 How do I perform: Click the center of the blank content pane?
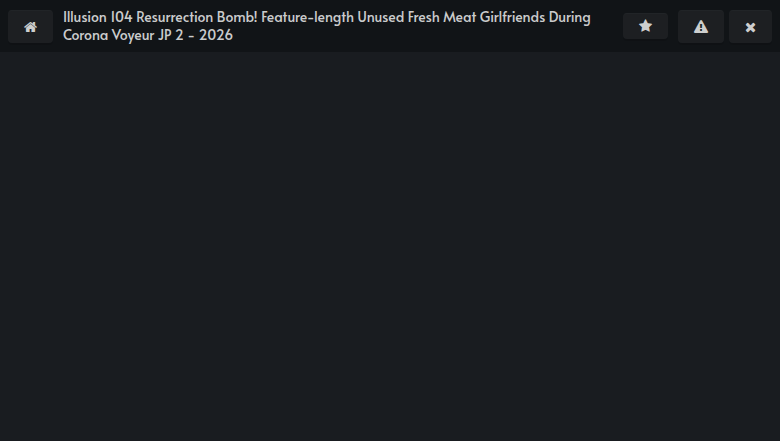(390, 246)
